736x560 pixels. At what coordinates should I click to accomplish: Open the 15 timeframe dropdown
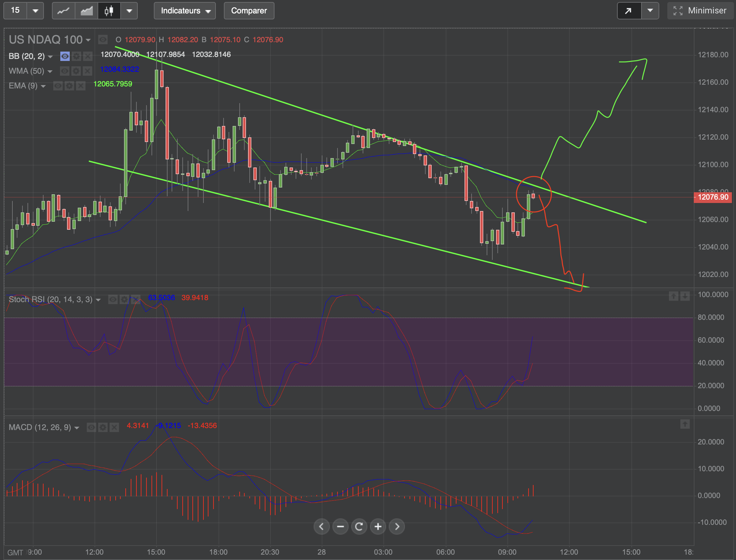(x=35, y=11)
